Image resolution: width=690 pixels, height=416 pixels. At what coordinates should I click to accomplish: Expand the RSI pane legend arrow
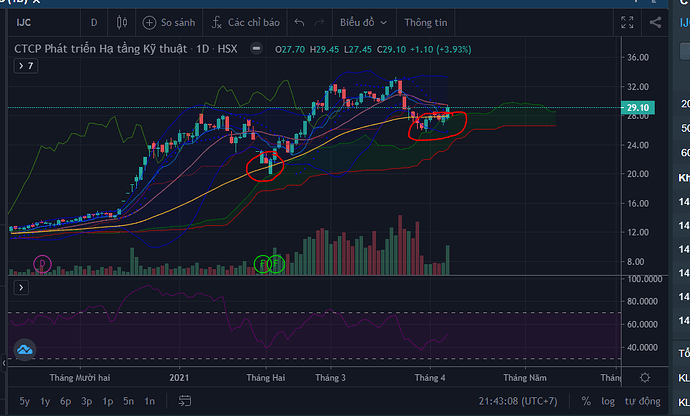tap(21, 287)
